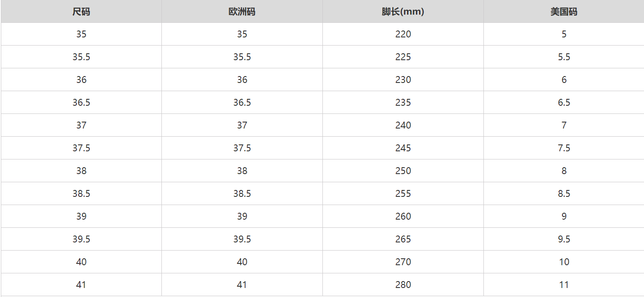The width and height of the screenshot is (644, 297).
Task: Click US size cell 9
Action: click(564, 217)
